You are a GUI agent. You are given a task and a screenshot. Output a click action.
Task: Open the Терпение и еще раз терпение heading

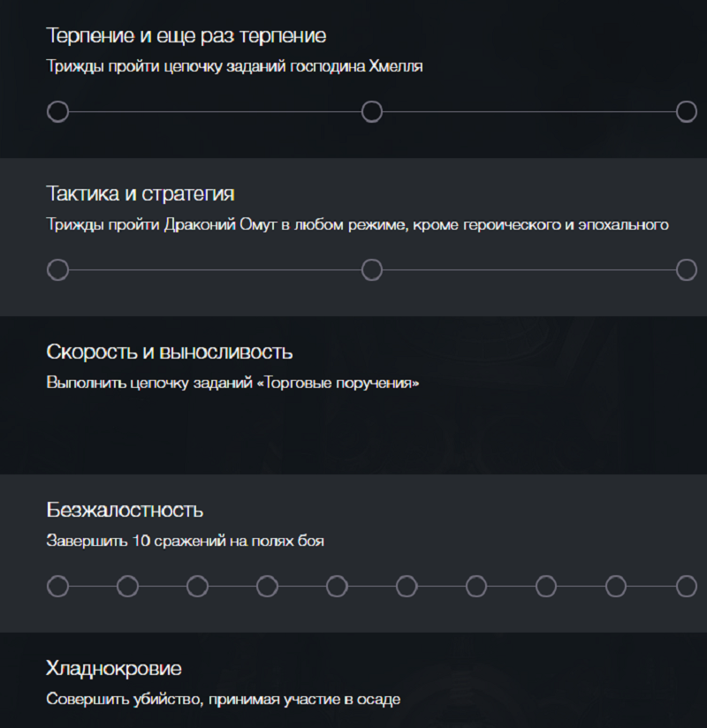click(186, 36)
